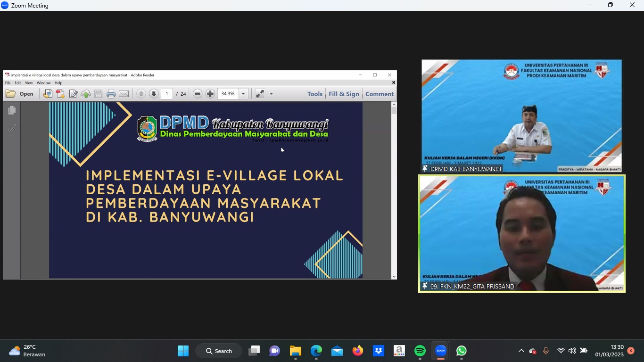Open Spotify from the taskbar
Screen dimensions: 644x362
coord(420,351)
